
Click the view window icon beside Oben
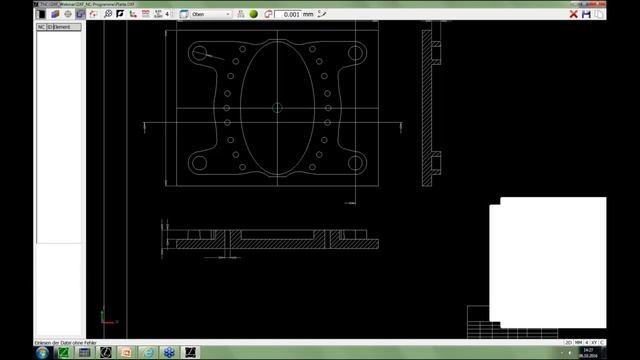pos(184,14)
